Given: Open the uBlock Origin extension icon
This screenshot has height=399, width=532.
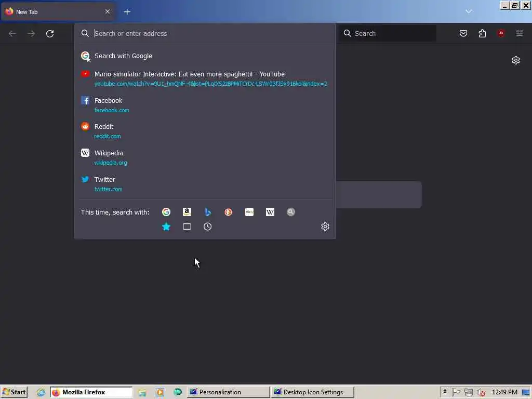Looking at the screenshot, I should [x=501, y=33].
